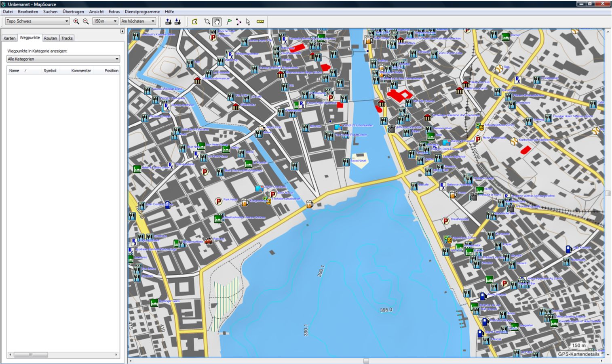612x364 pixels.
Task: Collapse the left panel with arrow button
Action: pos(122,32)
